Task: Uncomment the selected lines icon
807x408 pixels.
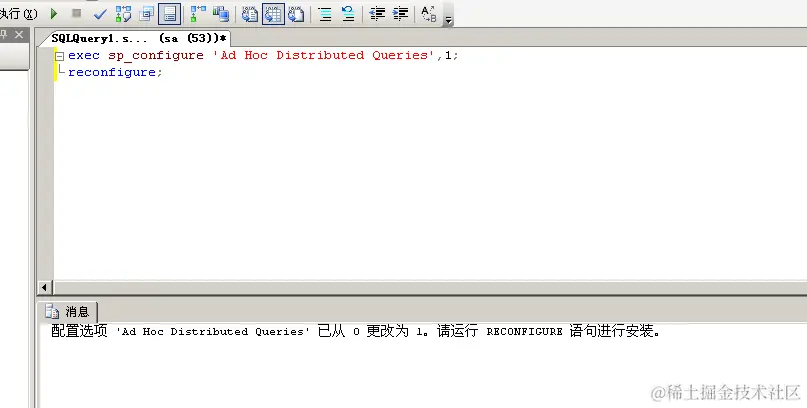Action: (348, 14)
